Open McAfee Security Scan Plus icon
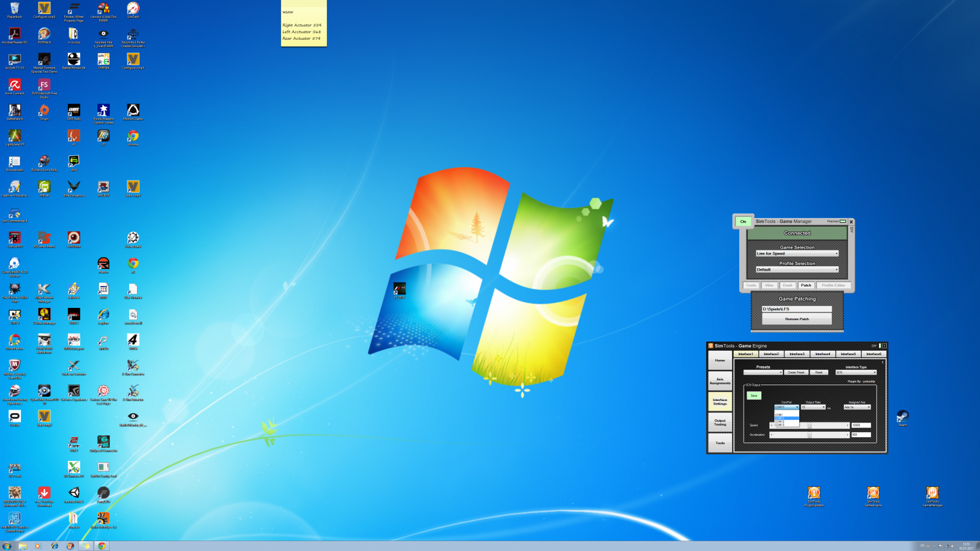The width and height of the screenshot is (980, 551). (15, 369)
